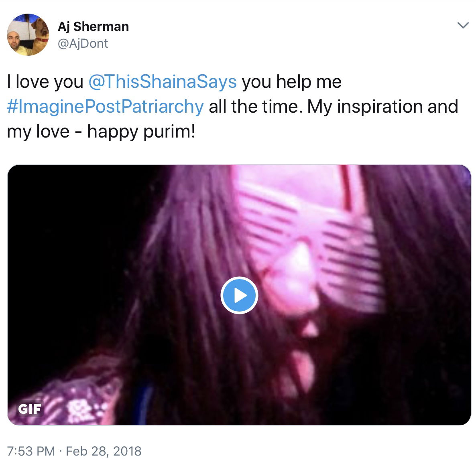The height and width of the screenshot is (472, 476).
Task: Click the "happy purim!" tweet text
Action: [x=141, y=132]
